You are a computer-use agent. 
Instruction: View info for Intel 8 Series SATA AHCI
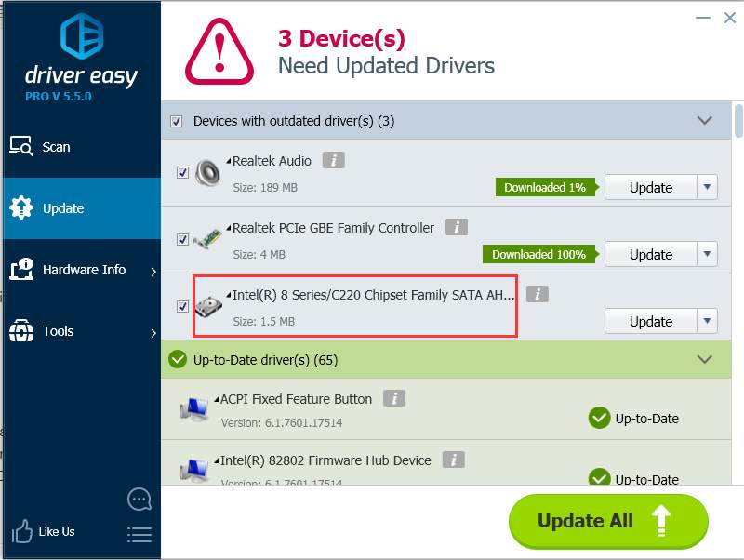click(x=538, y=294)
